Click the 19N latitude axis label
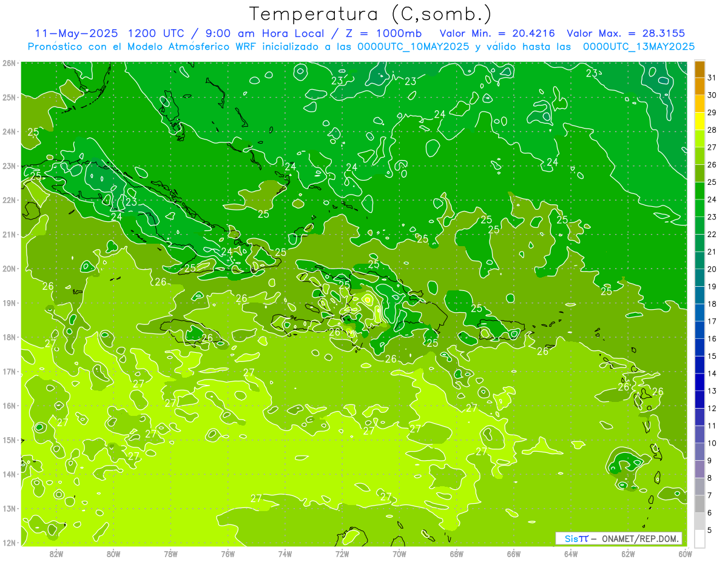 point(9,303)
